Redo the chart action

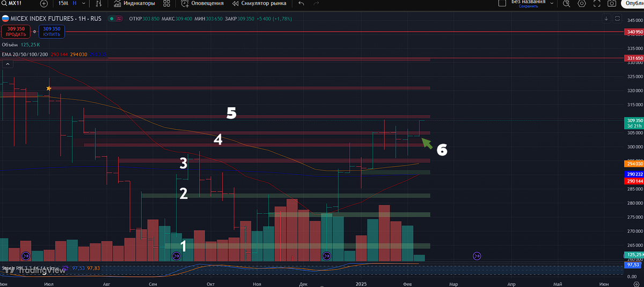point(317,3)
